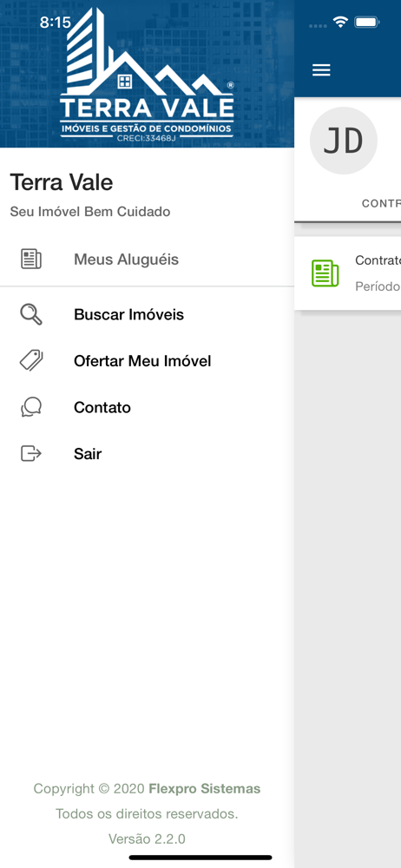Click the magnifying glass search icon
This screenshot has height=868, width=401.
point(31,314)
